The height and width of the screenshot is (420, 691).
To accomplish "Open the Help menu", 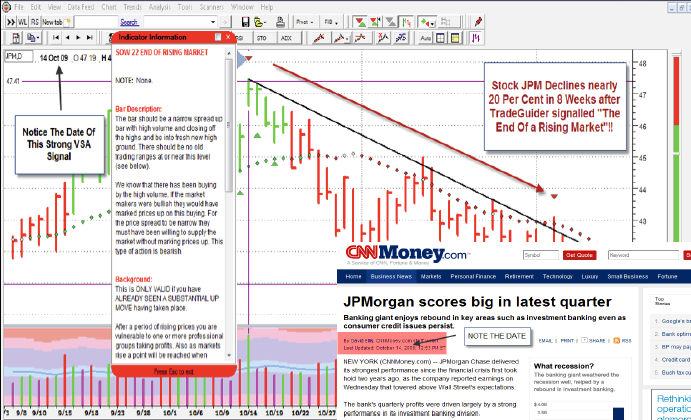I will (267, 7).
